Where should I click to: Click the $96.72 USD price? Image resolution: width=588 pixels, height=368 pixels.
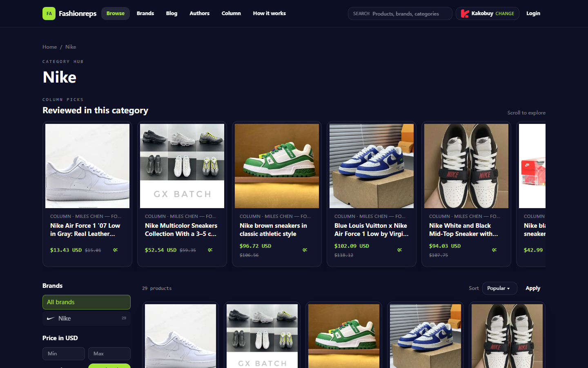(255, 246)
